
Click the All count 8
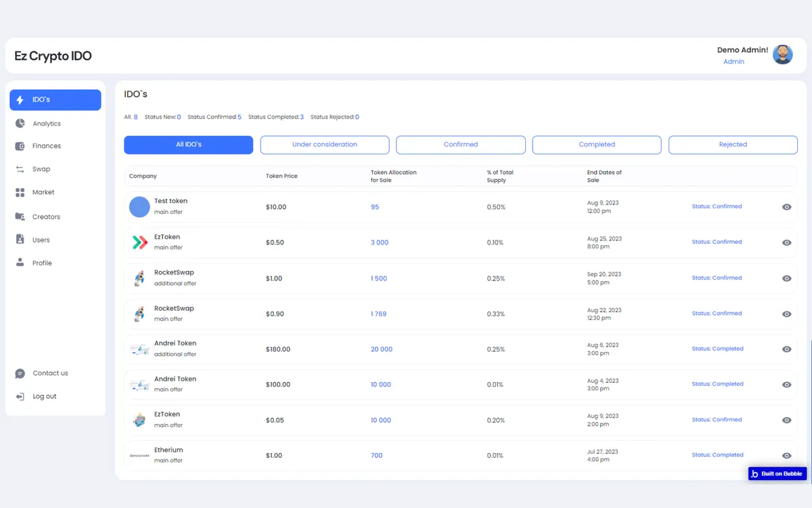tap(135, 117)
